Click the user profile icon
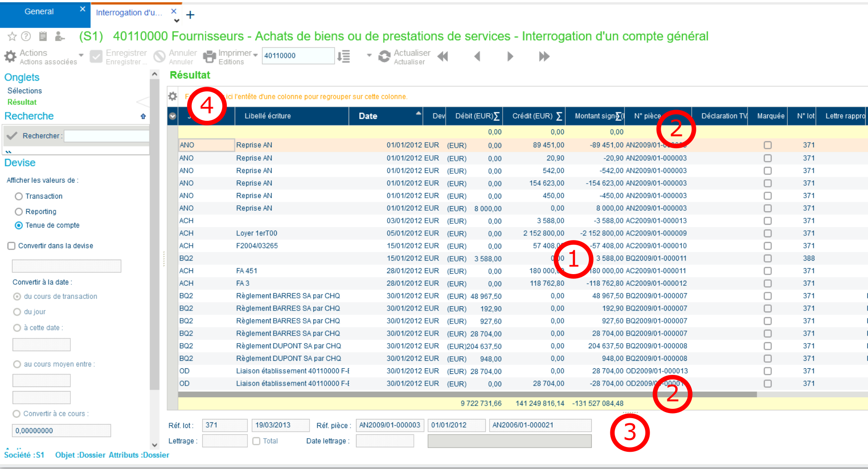868x469 pixels. click(59, 36)
